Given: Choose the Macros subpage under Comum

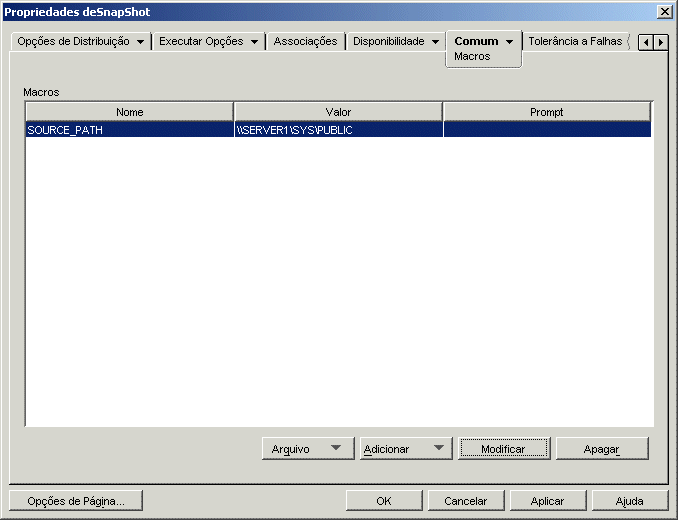Looking at the screenshot, I should (472, 57).
